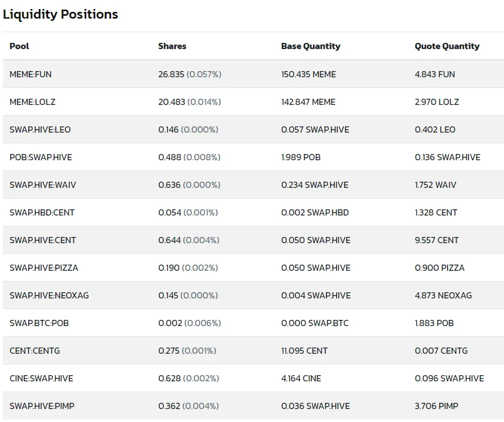
Task: Click the SWAP.HIVE:PIMP pool name
Action: [42, 406]
